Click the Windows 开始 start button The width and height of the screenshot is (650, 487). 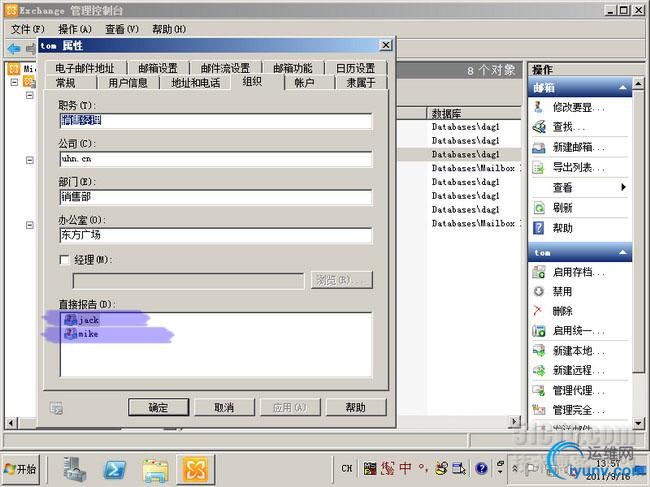21,469
